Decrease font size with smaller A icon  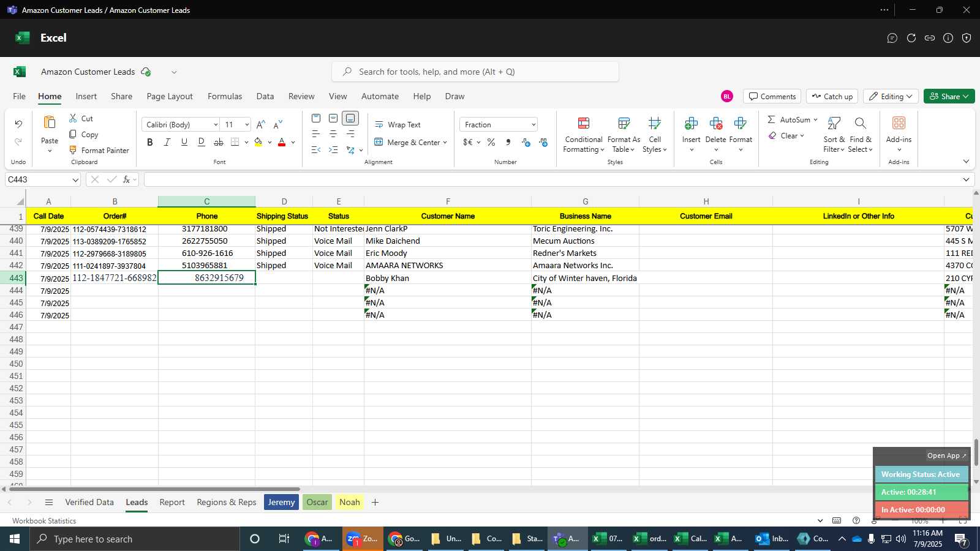[278, 124]
